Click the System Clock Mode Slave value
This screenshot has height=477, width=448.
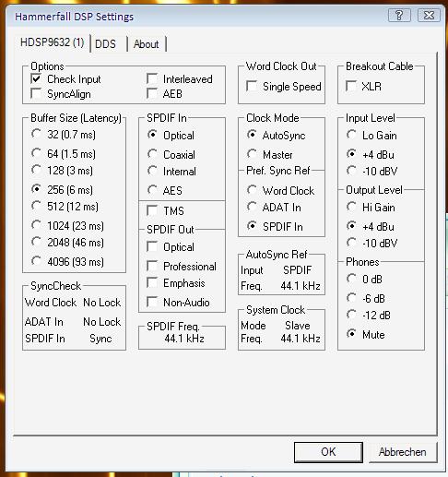(298, 326)
